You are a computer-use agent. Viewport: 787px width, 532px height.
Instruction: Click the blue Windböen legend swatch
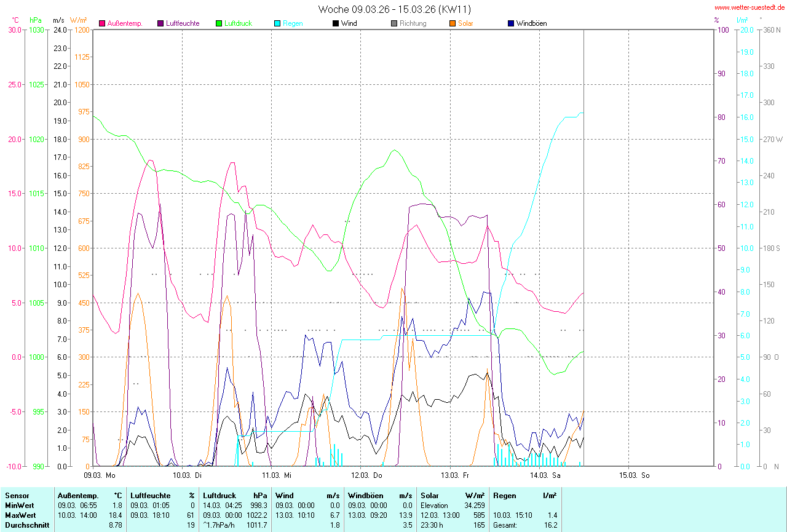coord(511,23)
